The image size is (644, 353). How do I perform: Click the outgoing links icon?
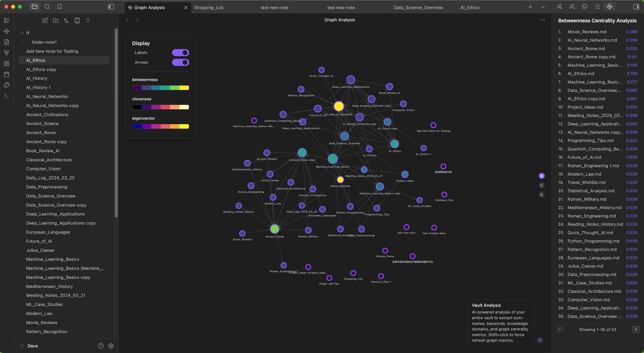(572, 6)
